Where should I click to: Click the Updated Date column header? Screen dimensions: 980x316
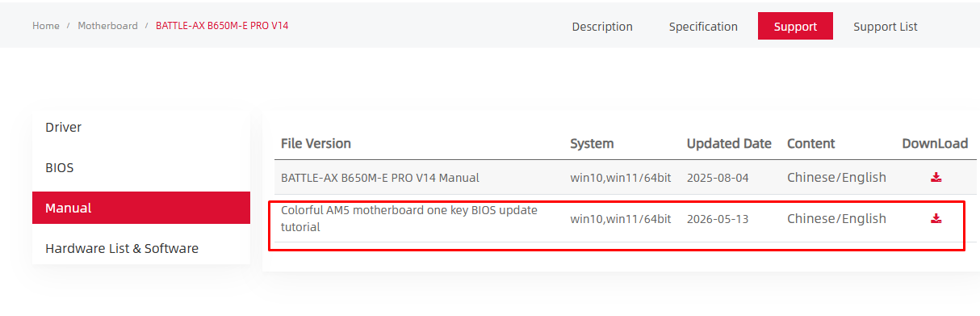coord(729,144)
